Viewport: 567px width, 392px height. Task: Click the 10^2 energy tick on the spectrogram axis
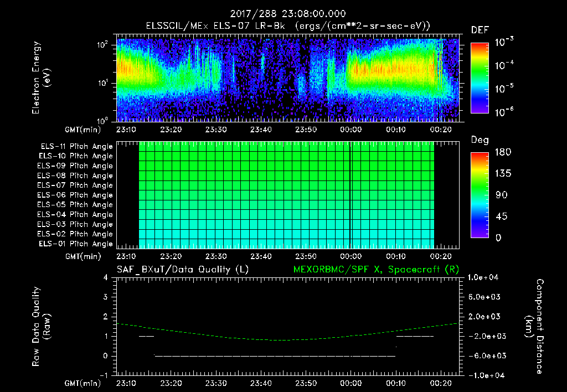click(102, 45)
